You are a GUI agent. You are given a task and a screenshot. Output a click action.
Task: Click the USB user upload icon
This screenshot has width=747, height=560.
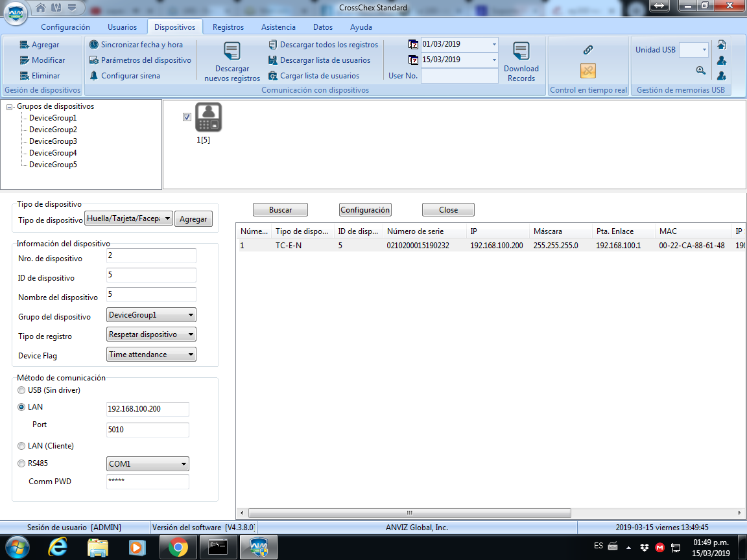point(722,60)
